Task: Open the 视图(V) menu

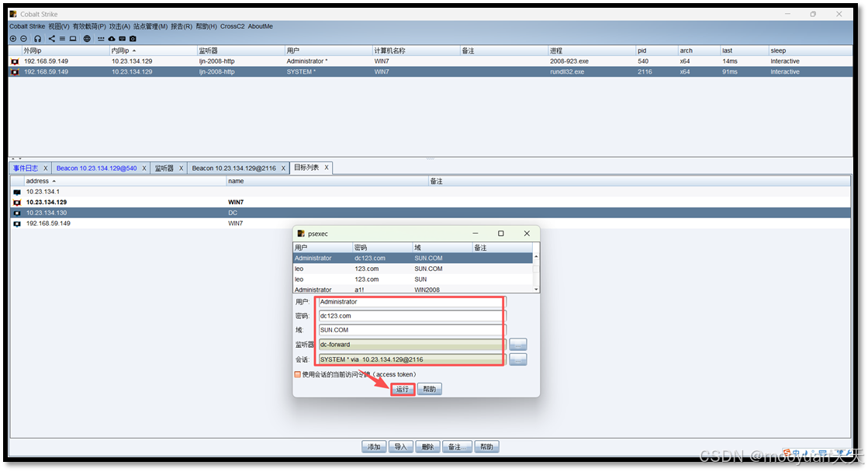Action: 59,26
